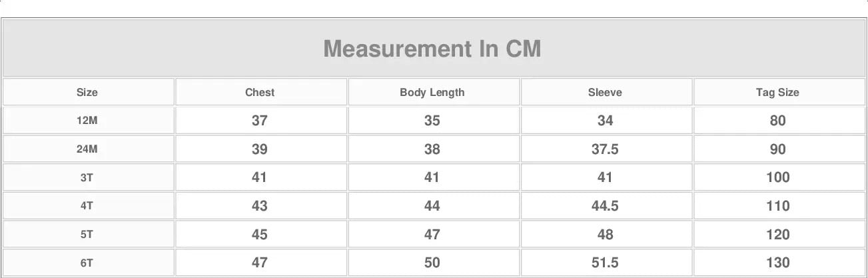Screen dimensions: 868x278
Task: Click the 5T size row label
Action: click(x=87, y=235)
